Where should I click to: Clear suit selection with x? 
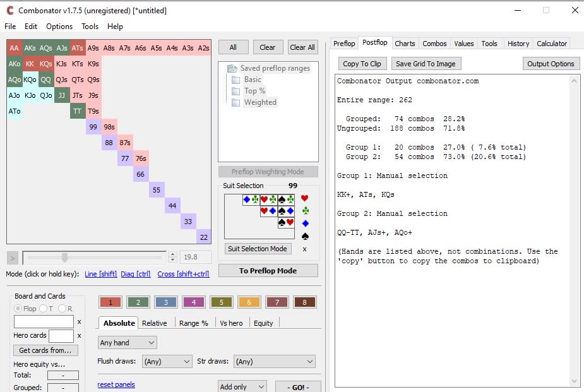click(305, 249)
